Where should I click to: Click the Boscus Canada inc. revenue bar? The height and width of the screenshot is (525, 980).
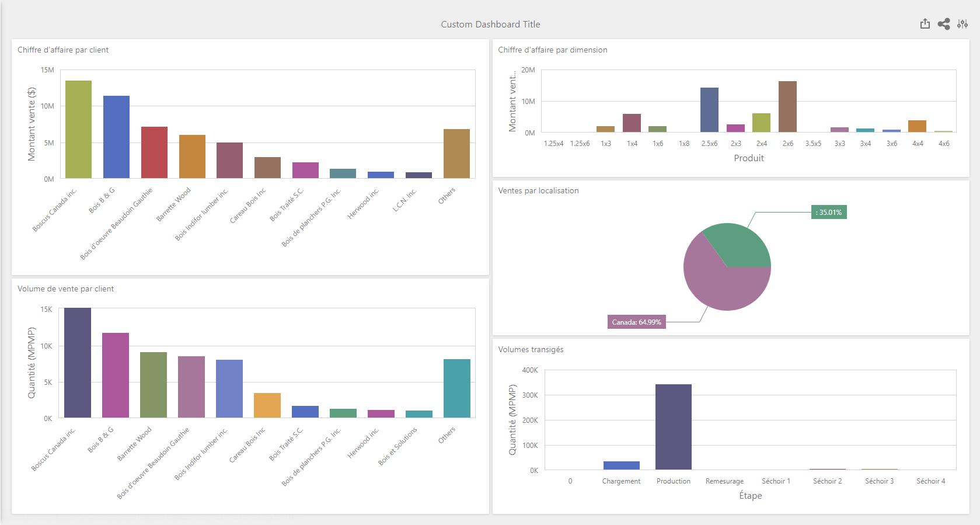pyautogui.click(x=78, y=130)
